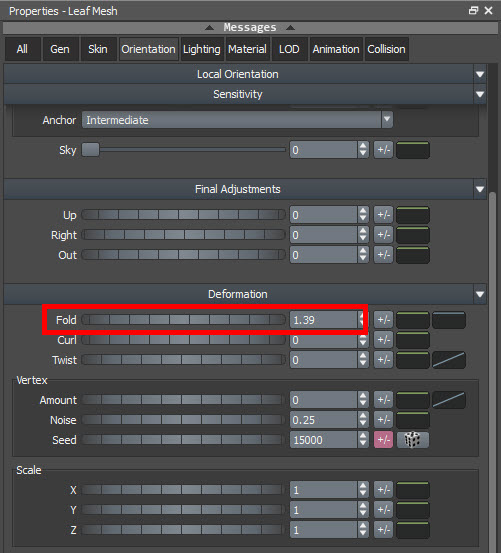This screenshot has height=553, width=501.
Task: Collapse Messages bar using right up-arrow
Action: [291, 28]
